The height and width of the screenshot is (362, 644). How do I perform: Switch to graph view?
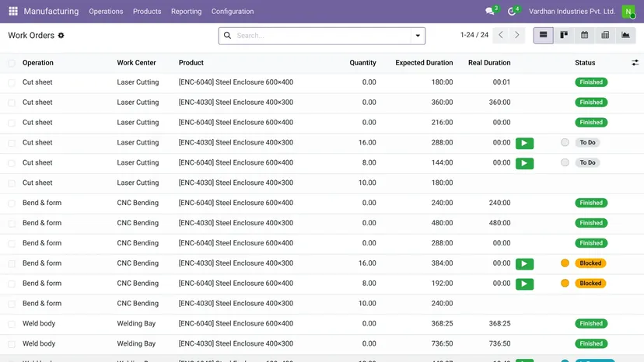[x=625, y=35]
